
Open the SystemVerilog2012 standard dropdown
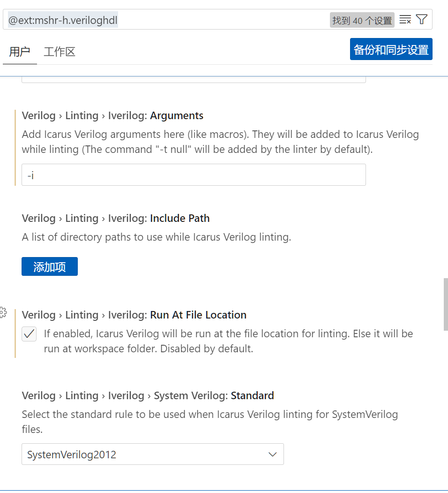[x=152, y=454]
